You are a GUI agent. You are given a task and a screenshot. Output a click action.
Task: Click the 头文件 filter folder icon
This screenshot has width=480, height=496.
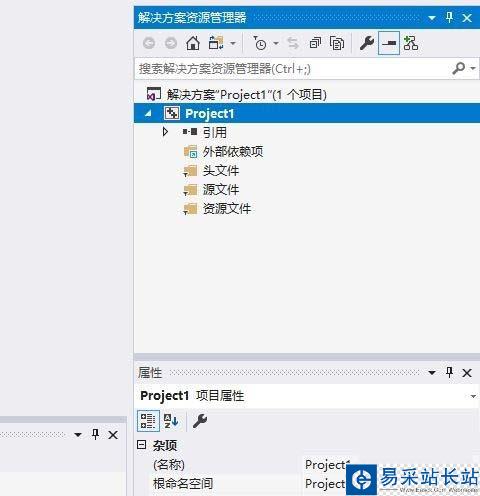point(191,171)
